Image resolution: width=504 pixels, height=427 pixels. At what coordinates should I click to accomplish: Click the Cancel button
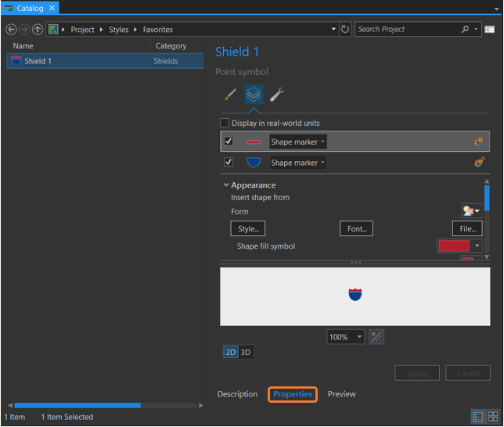[468, 373]
